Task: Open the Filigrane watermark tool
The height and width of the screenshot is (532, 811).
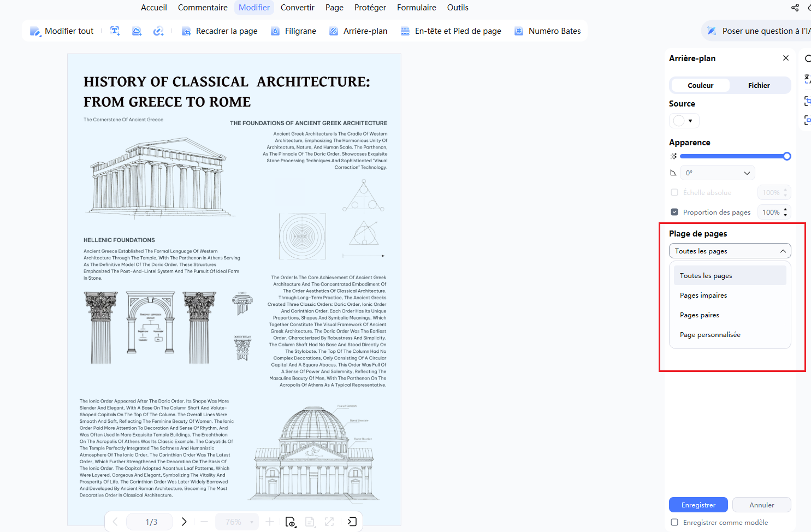Action: pyautogui.click(x=294, y=31)
